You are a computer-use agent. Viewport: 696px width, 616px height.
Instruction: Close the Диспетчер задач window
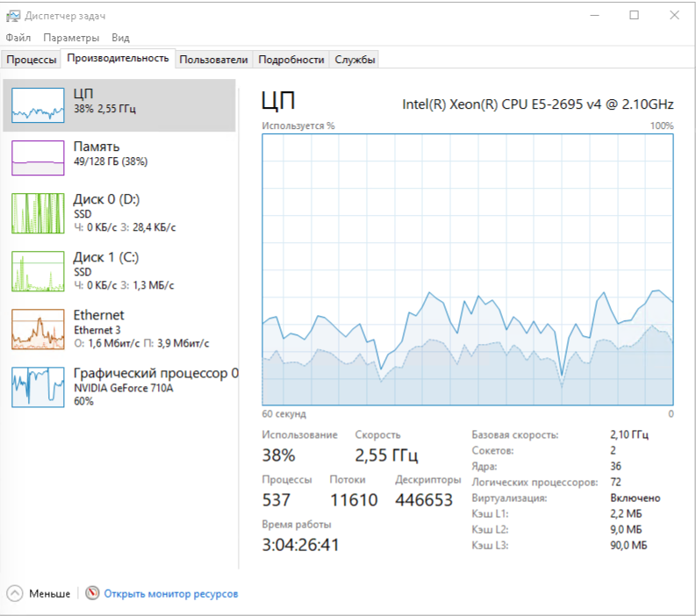click(x=674, y=16)
